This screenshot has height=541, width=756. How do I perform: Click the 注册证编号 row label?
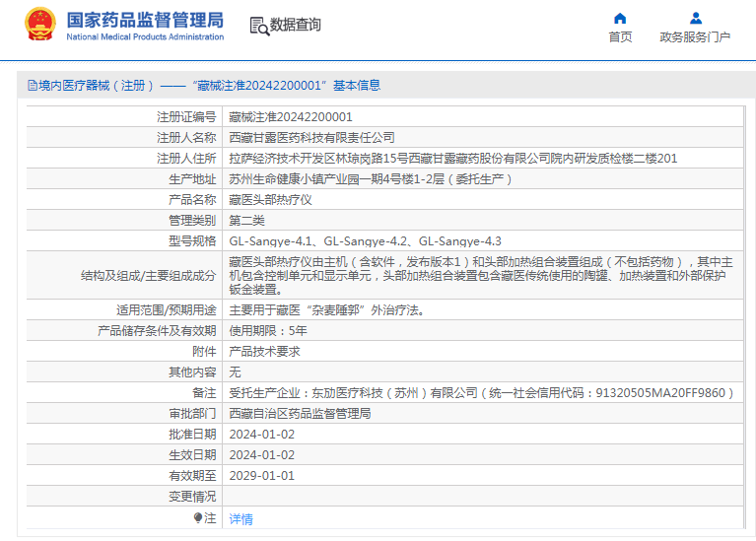coord(186,116)
